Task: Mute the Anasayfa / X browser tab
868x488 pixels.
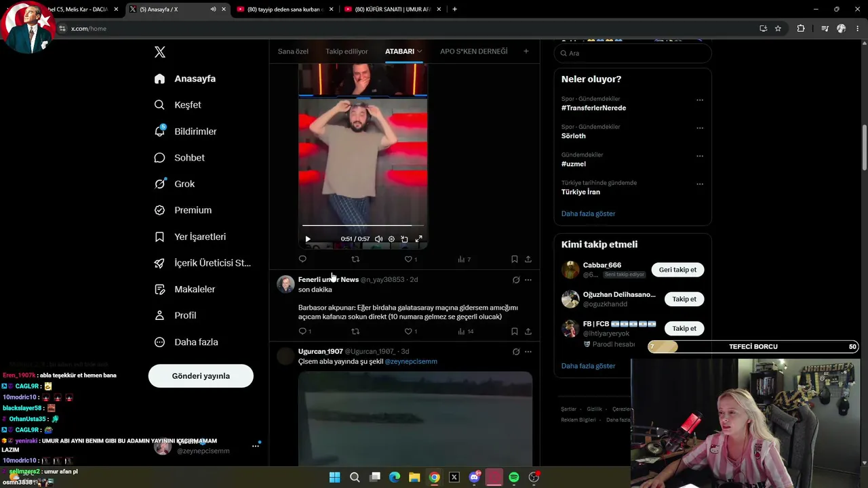Action: [x=213, y=9]
